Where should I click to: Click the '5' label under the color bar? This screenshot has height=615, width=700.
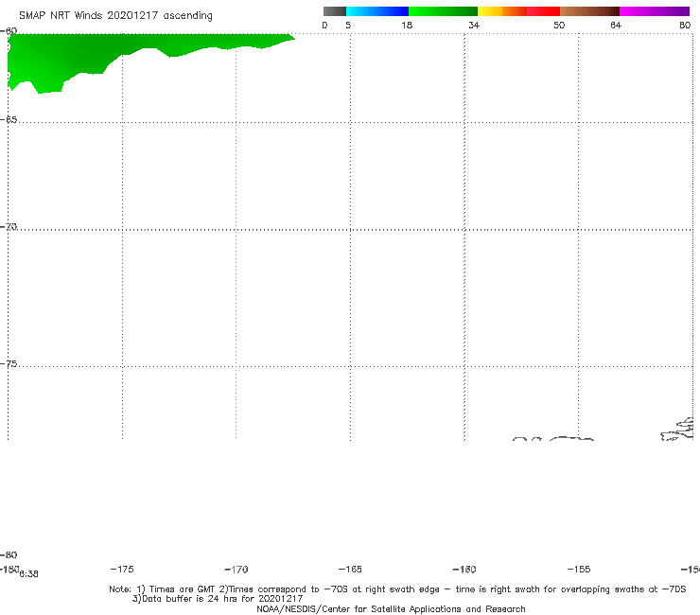(348, 25)
